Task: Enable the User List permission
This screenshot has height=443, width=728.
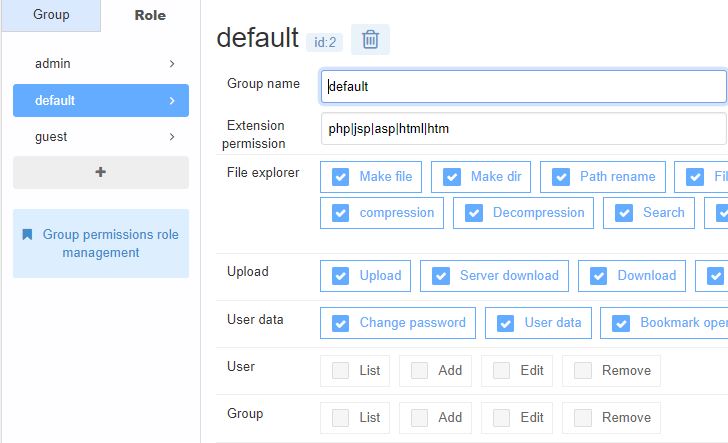Action: [340, 371]
